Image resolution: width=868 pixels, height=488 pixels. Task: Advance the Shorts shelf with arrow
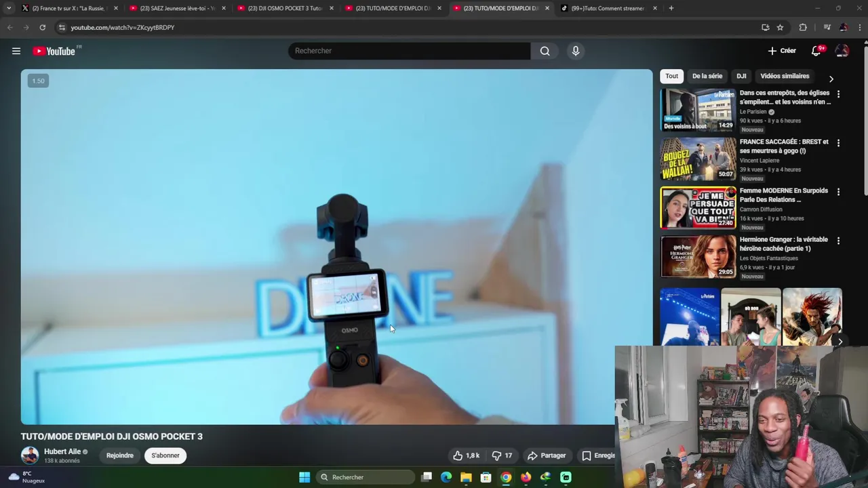point(840,342)
